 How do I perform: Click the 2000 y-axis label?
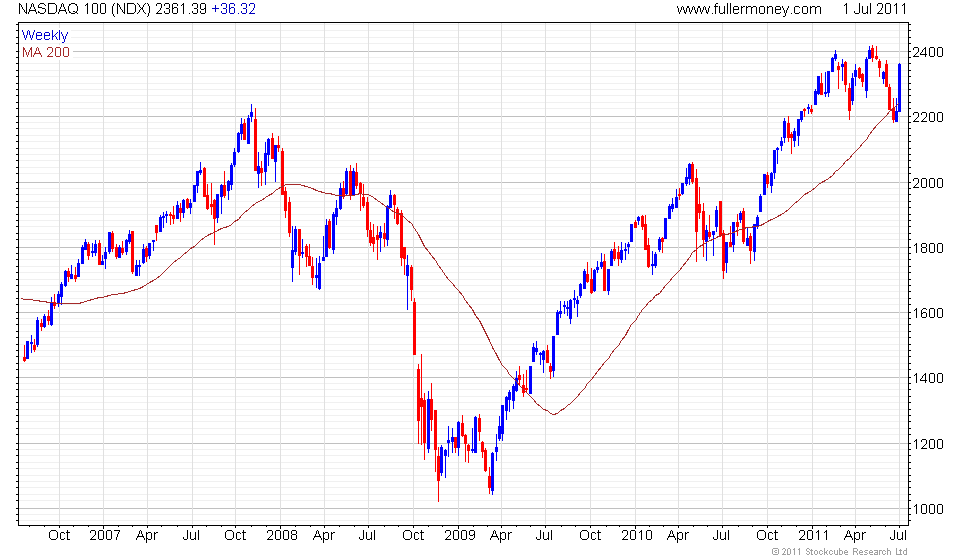pyautogui.click(x=928, y=183)
